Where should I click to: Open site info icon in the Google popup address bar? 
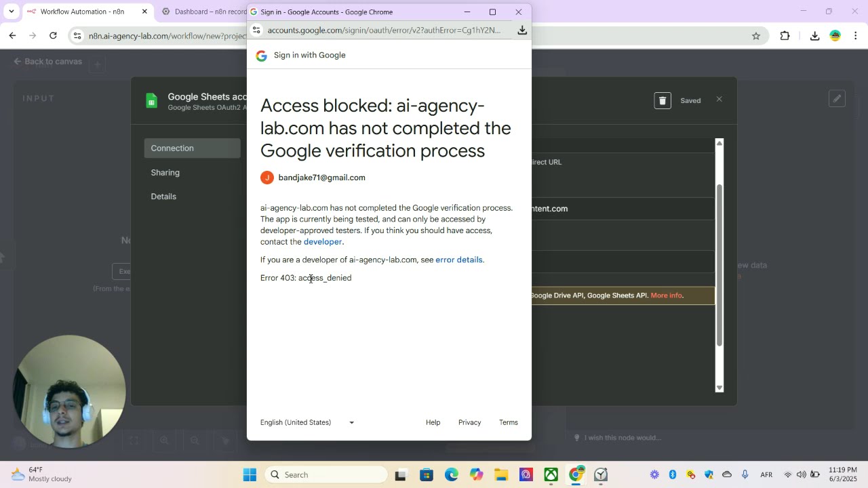256,30
